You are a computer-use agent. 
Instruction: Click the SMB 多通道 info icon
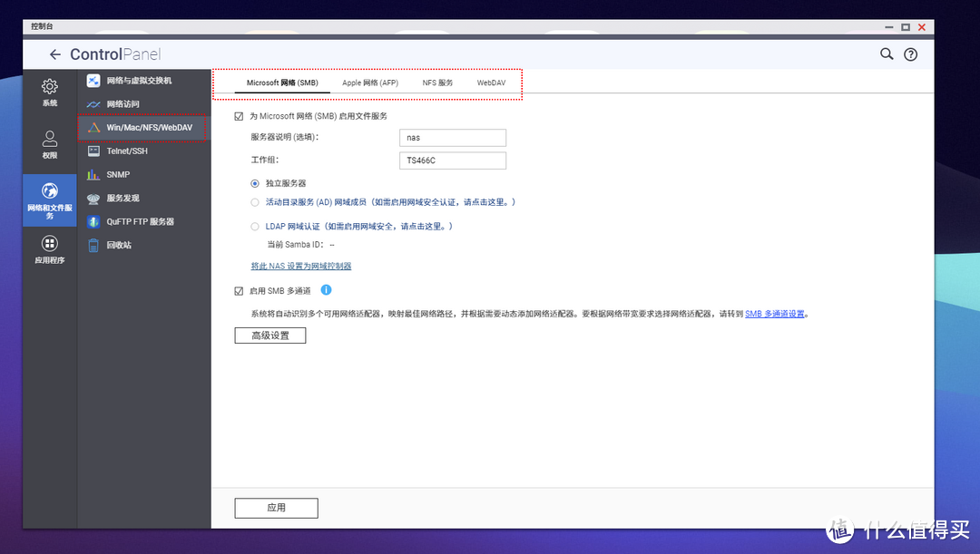[327, 290]
